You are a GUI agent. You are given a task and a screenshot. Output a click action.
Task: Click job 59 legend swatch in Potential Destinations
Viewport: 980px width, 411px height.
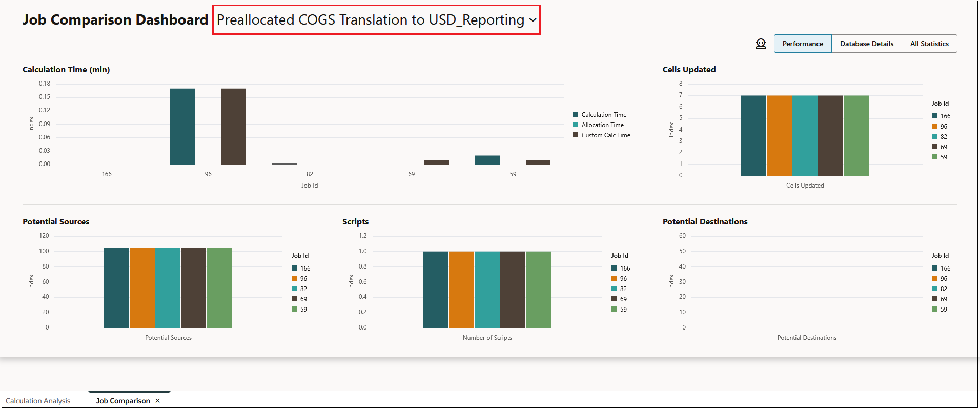pyautogui.click(x=934, y=309)
